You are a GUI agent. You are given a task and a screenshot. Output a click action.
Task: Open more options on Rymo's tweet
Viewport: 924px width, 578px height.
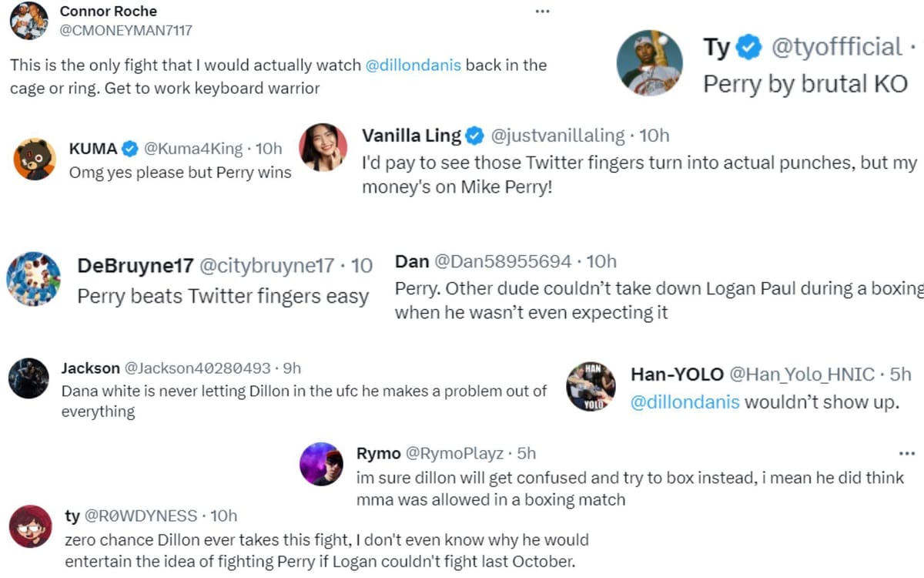906,455
